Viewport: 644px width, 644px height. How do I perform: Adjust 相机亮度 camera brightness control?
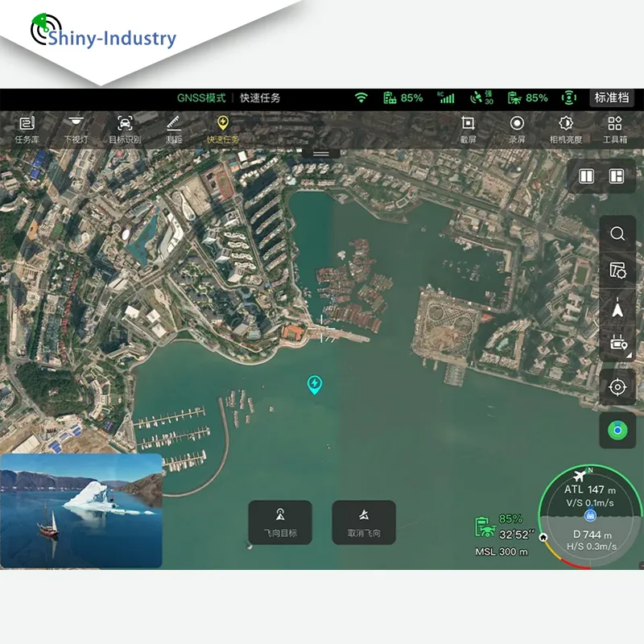566,129
